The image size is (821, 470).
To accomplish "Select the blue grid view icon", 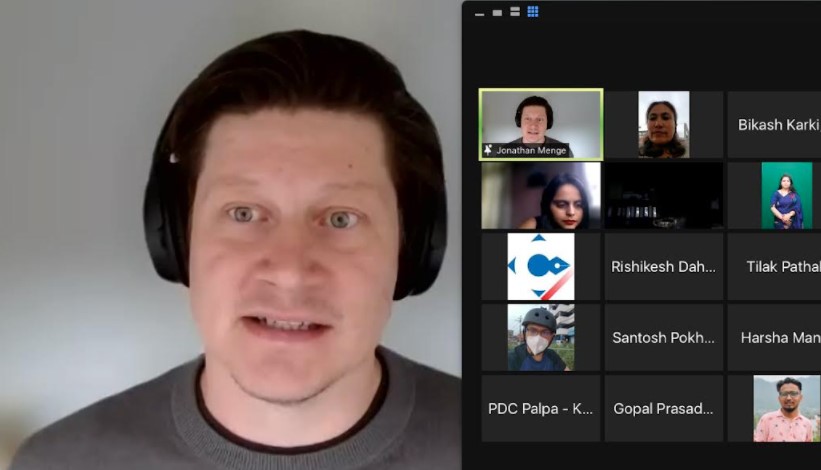I will [533, 12].
